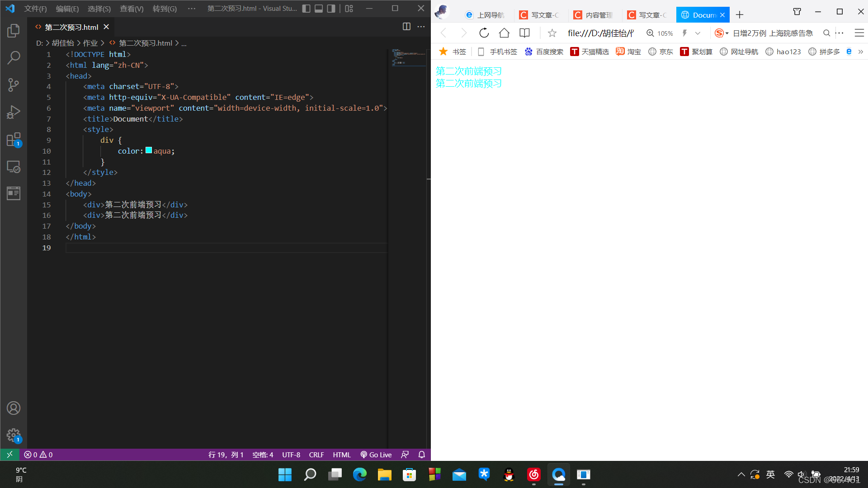This screenshot has width=868, height=488.
Task: Open the Extensions view
Action: pyautogui.click(x=14, y=140)
